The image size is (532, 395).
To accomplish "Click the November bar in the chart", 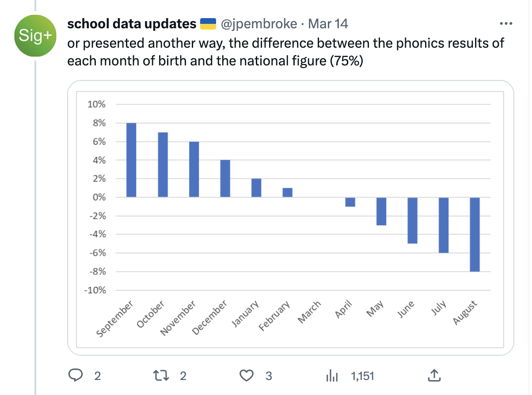I will (x=194, y=169).
